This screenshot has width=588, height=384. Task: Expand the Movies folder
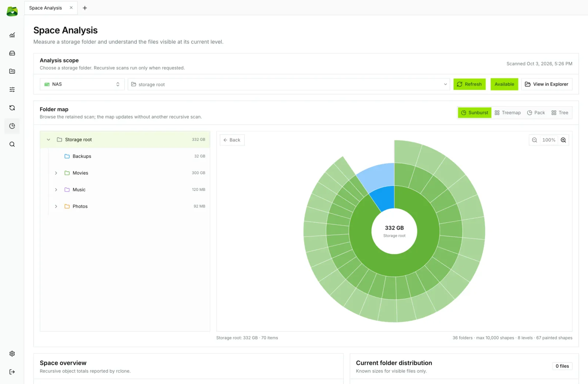click(x=56, y=173)
